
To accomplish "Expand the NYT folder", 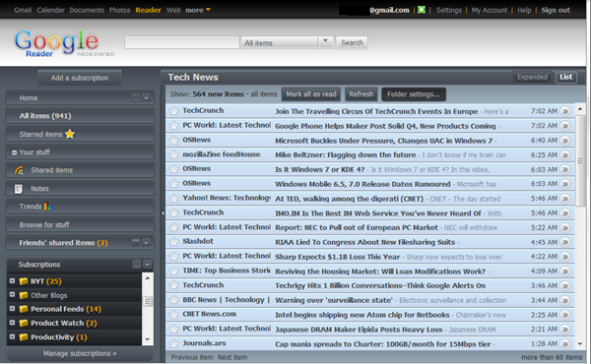I will 13,280.
